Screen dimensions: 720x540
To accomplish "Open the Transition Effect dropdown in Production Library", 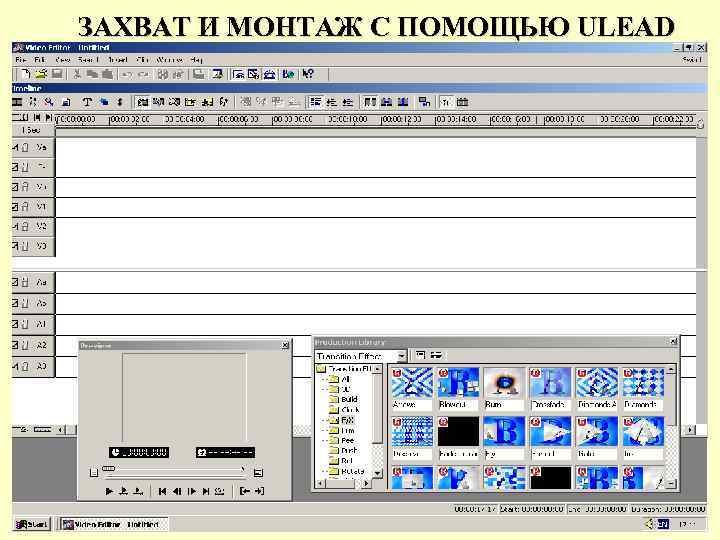I will click(401, 356).
